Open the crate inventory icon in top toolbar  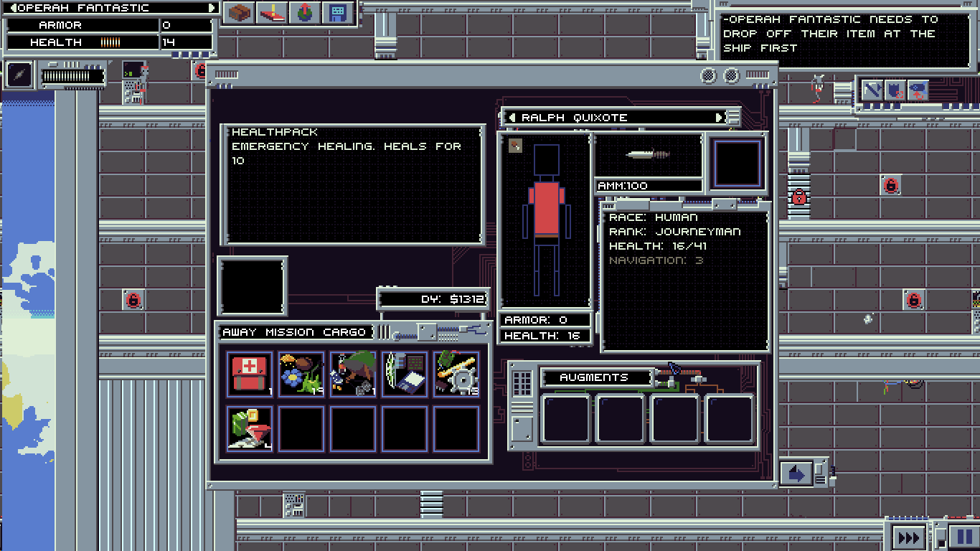coord(240,13)
